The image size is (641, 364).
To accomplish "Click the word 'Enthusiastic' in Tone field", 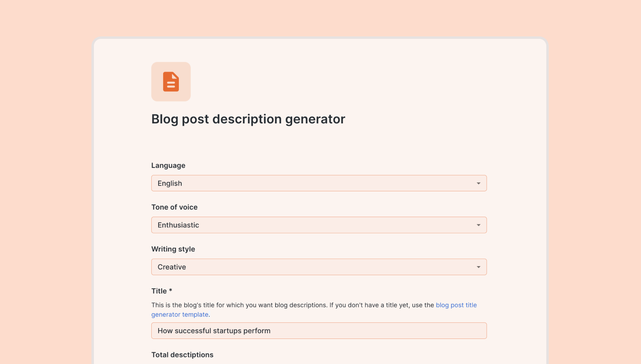I will coord(178,225).
